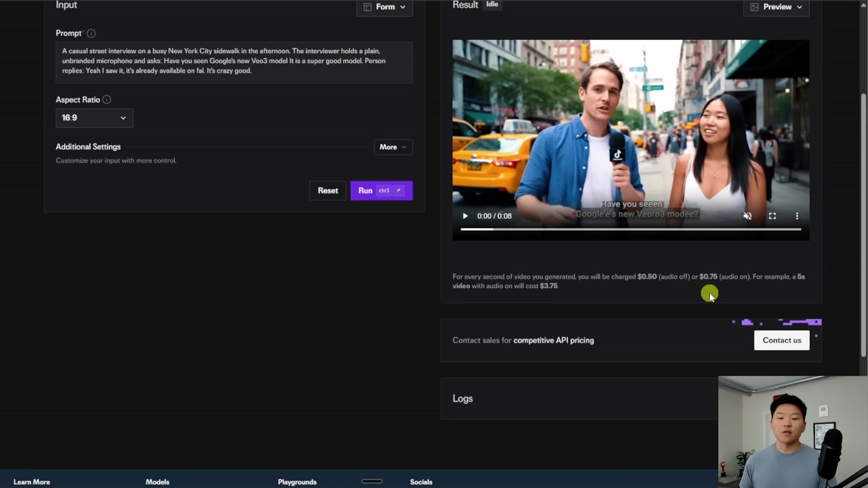Click the Playgrounds footer heading
868x488 pixels.
tap(297, 482)
